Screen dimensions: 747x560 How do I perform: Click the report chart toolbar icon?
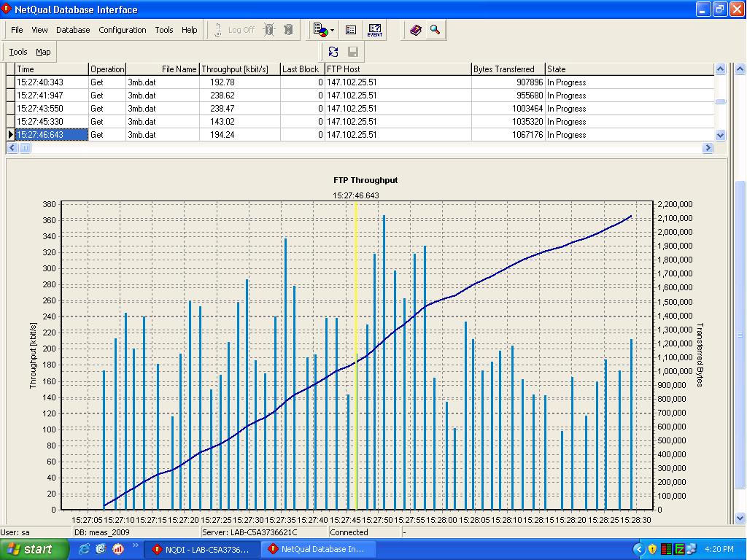pyautogui.click(x=321, y=30)
